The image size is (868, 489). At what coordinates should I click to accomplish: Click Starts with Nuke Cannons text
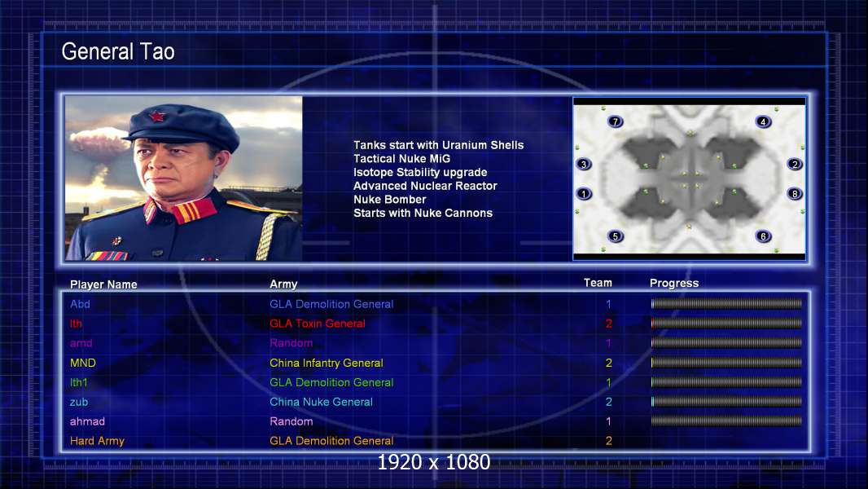tap(423, 213)
